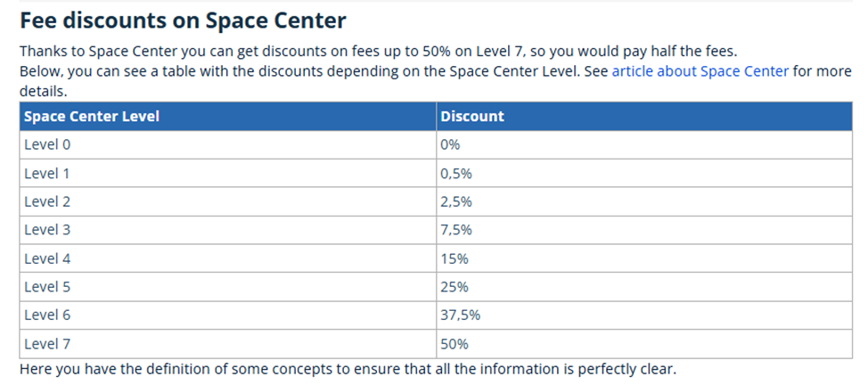Select the Level 1 table cell
The width and height of the screenshot is (868, 385).
point(47,173)
